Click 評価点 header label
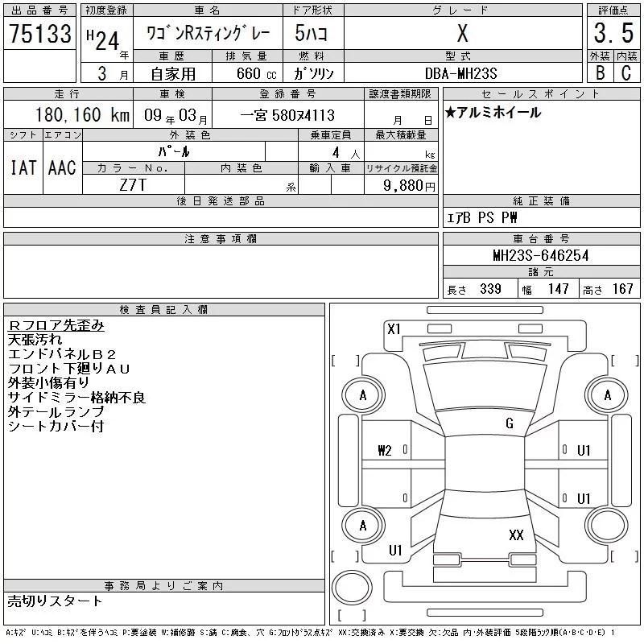Image resolution: width=644 pixels, height=644 pixels. coord(613,10)
